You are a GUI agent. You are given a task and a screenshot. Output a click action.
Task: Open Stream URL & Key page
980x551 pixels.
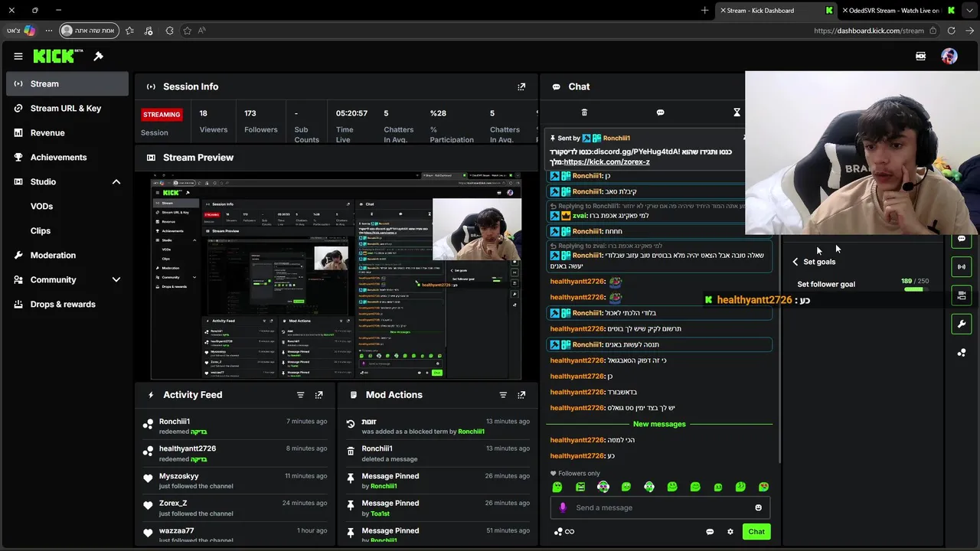[67, 108]
